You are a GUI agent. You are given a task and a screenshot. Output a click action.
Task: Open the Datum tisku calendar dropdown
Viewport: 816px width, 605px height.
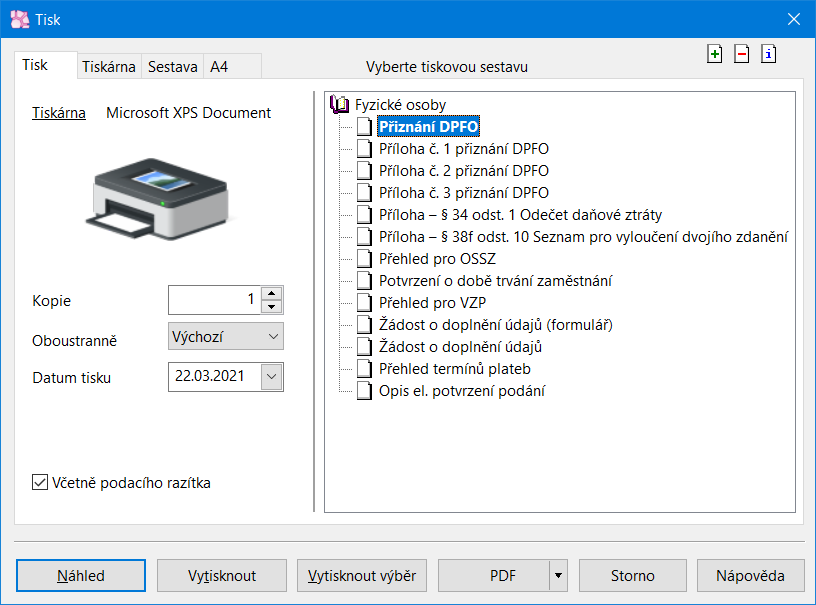tap(272, 376)
